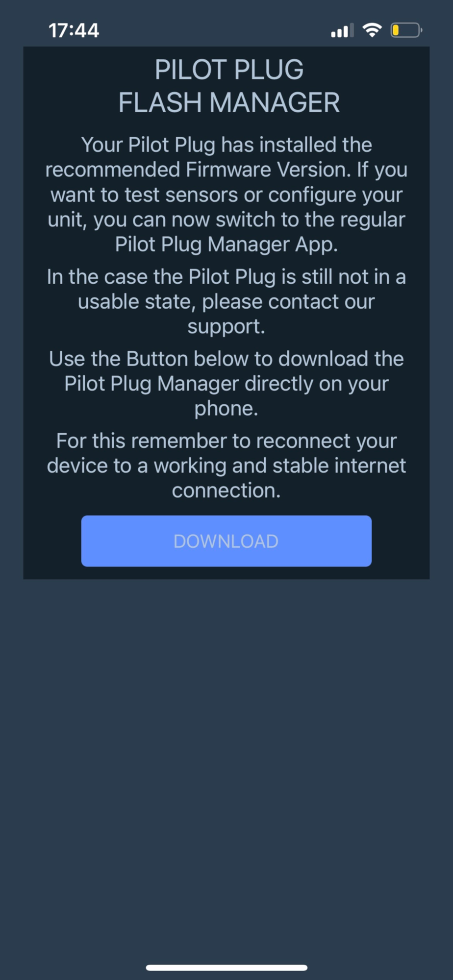Image resolution: width=453 pixels, height=980 pixels.
Task: Tap 'device to a working and stable internet'
Action: [x=226, y=465]
